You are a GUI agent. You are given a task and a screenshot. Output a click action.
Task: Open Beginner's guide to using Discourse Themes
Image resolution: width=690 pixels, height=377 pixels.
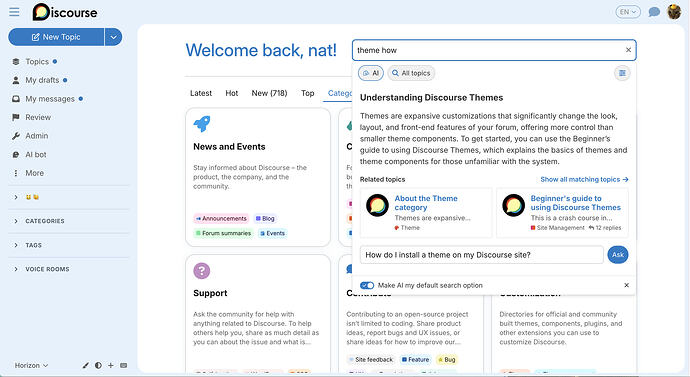(575, 203)
